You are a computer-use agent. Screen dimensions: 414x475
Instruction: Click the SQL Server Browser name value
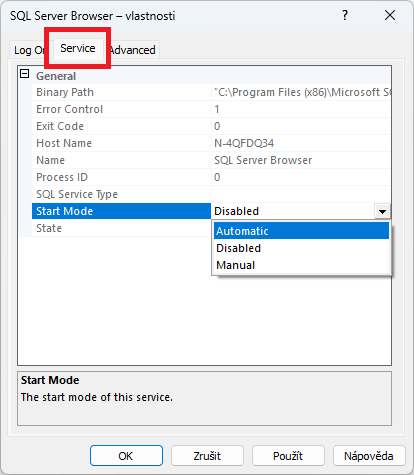263,160
